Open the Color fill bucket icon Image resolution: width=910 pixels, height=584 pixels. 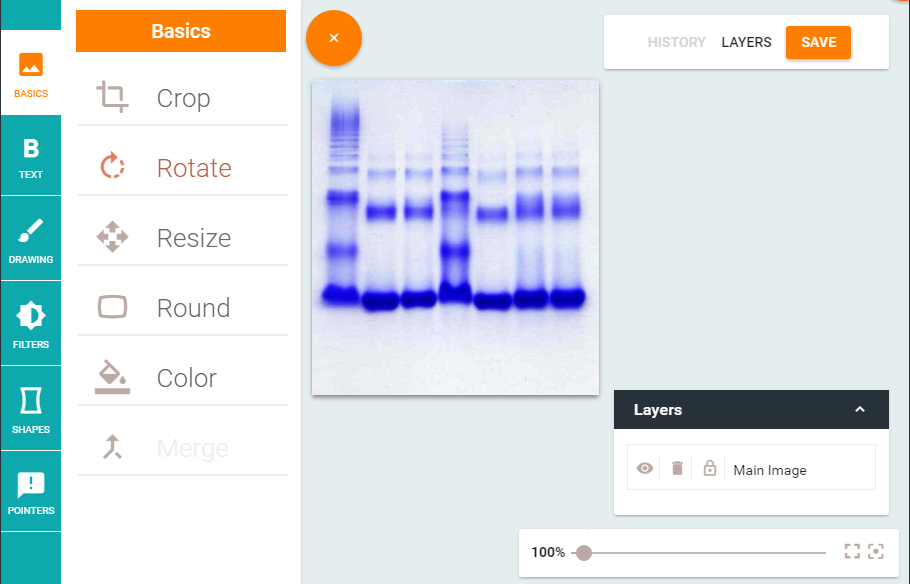coord(112,377)
